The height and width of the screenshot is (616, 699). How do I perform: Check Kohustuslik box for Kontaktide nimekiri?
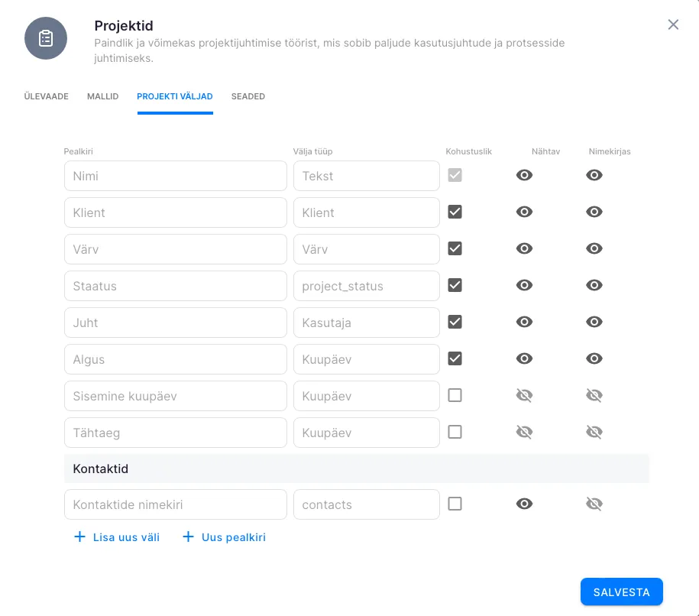[455, 504]
